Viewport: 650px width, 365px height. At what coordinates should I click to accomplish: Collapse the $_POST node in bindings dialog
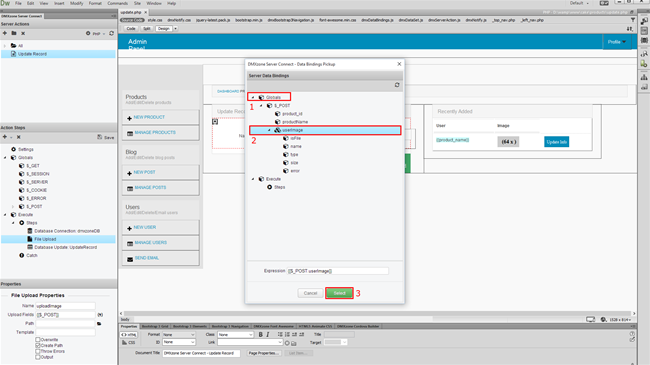pos(261,105)
